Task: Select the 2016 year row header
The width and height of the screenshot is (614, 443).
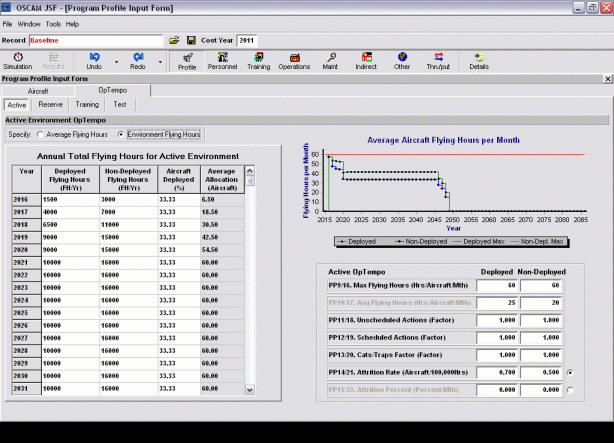Action: 27,199
